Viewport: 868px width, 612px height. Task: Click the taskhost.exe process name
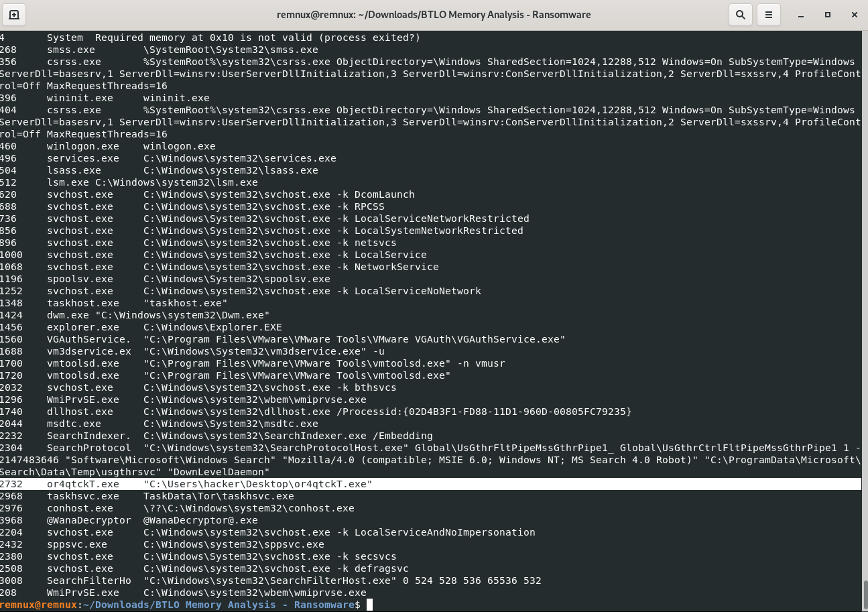click(x=83, y=303)
